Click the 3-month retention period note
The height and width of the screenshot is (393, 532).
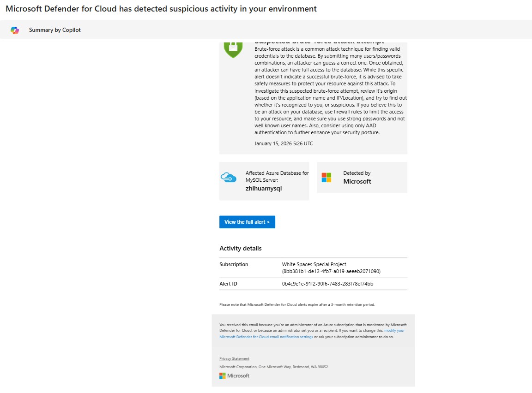pos(297,304)
